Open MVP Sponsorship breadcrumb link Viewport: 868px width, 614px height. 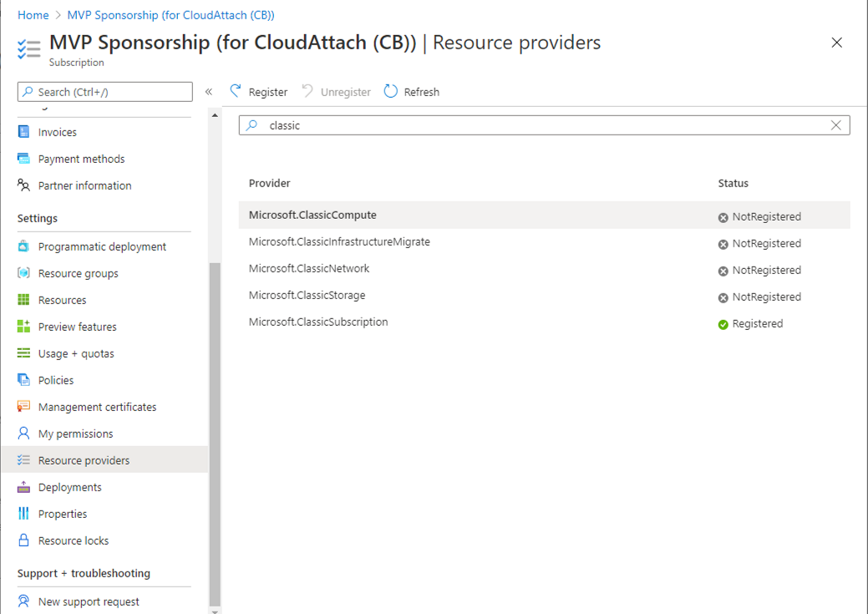pyautogui.click(x=171, y=15)
